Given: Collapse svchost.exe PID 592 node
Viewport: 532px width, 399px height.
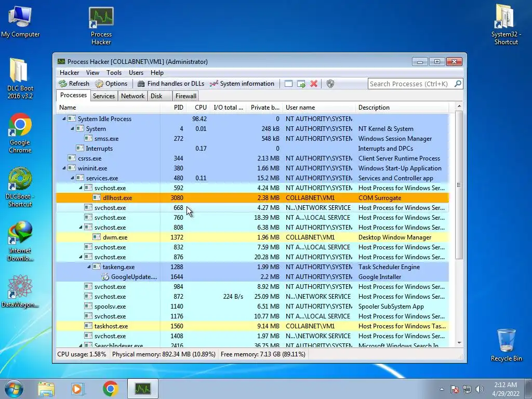Looking at the screenshot, I should (x=81, y=188).
